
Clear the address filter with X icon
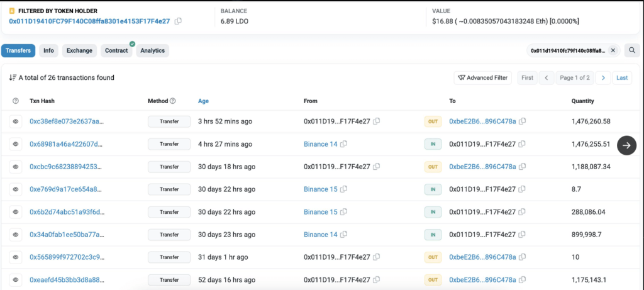click(613, 50)
